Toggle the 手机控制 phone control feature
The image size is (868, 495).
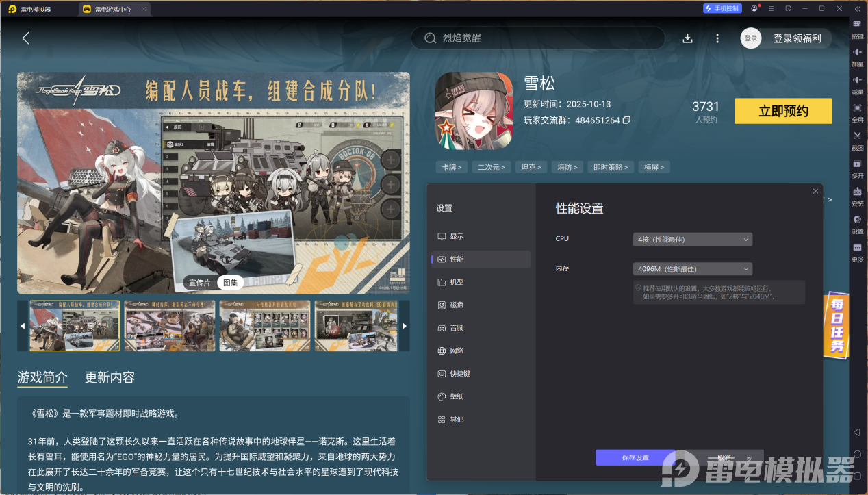point(723,8)
